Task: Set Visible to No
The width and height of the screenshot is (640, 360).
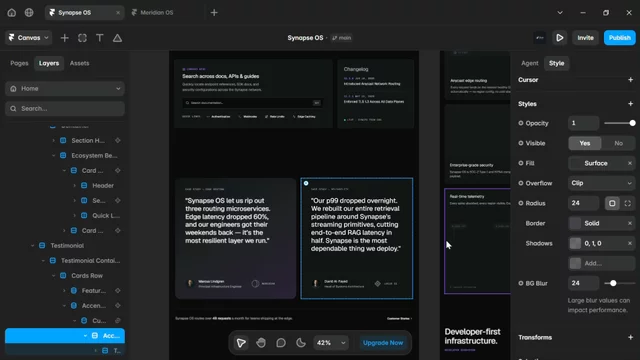Action: click(618, 143)
